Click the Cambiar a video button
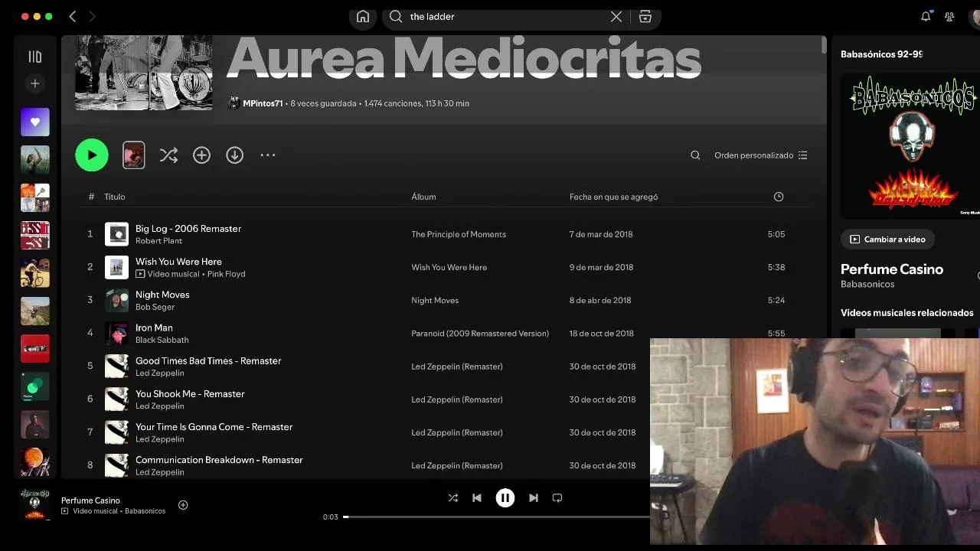This screenshot has width=980, height=551. click(887, 240)
